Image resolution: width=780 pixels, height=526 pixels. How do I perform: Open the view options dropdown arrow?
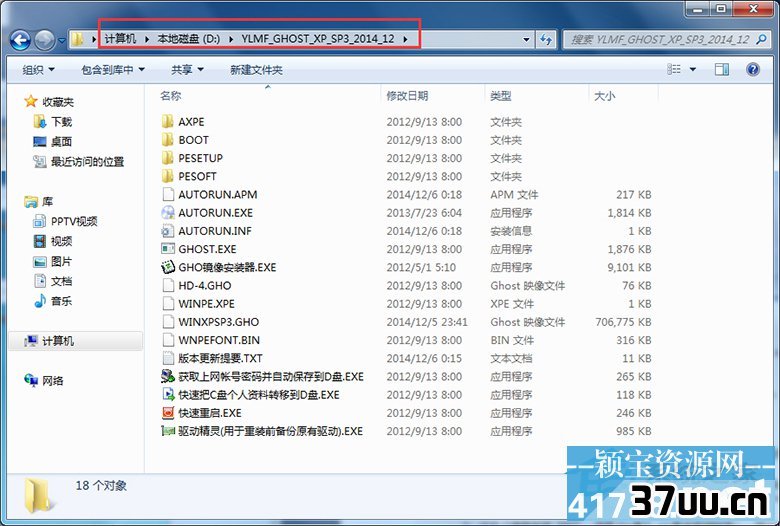point(693,69)
